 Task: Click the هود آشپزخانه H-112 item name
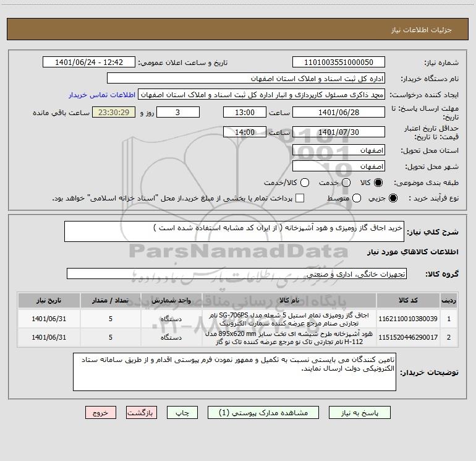tap(289, 338)
